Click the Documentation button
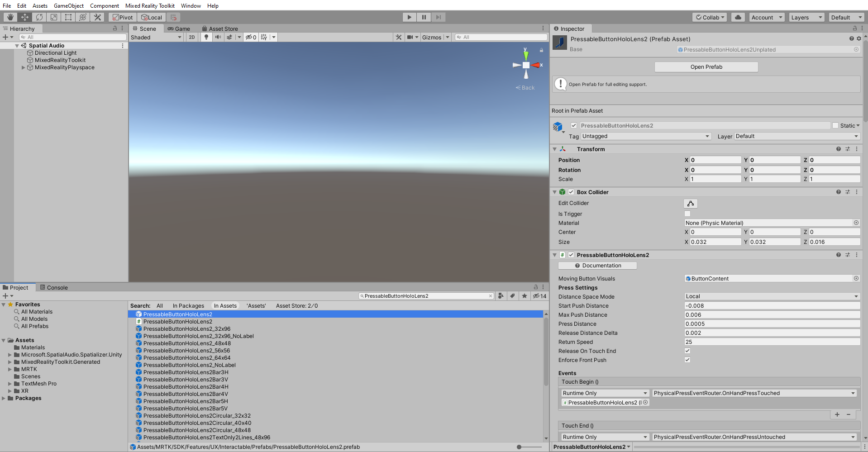The width and height of the screenshot is (868, 452). click(597, 266)
